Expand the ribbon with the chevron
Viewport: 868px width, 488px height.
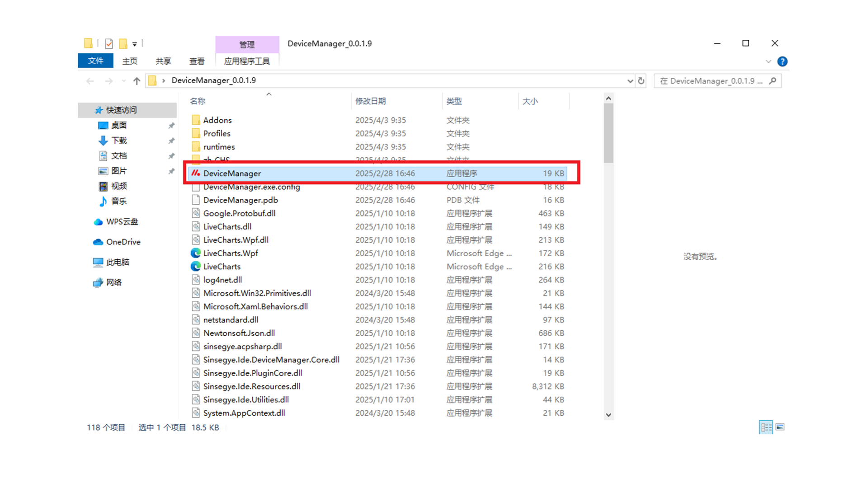coord(768,61)
